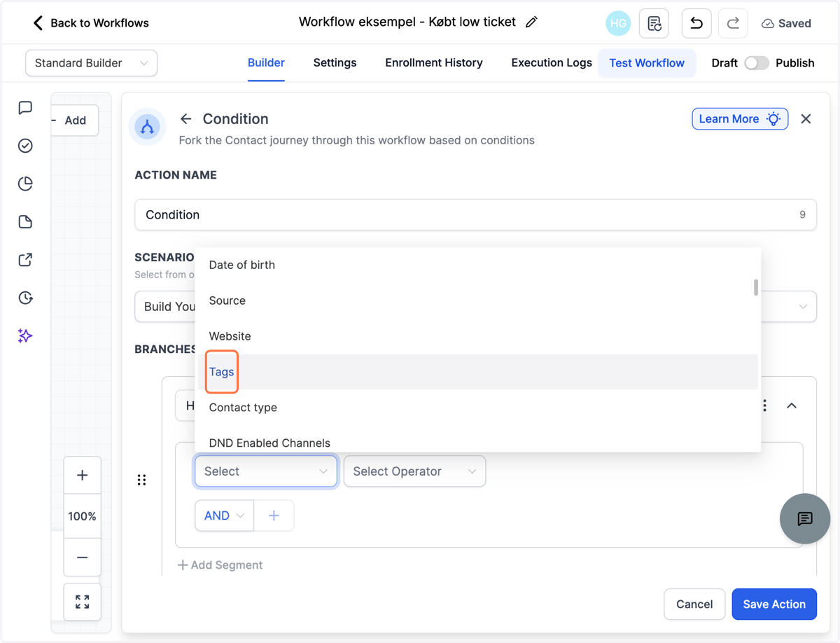Click the Save Action button
The image size is (840, 643).
pos(774,604)
